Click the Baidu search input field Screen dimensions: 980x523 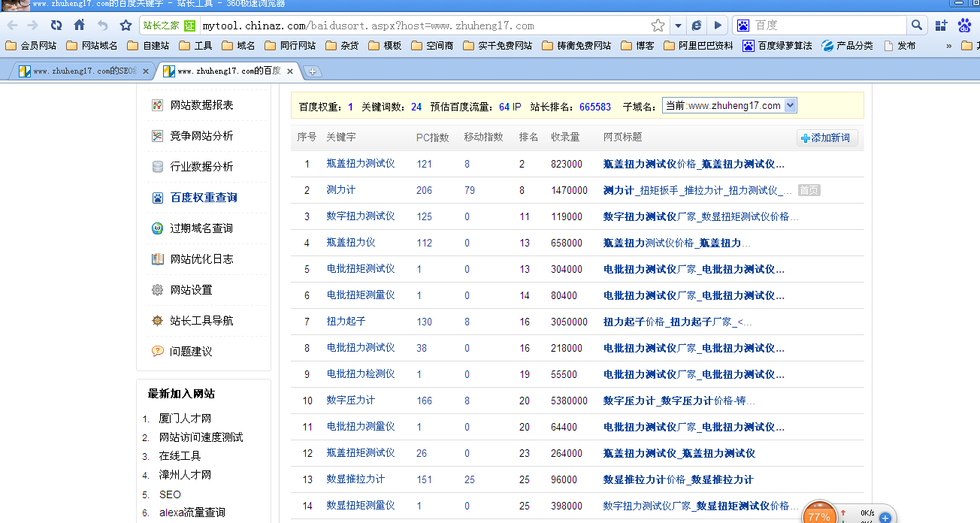pyautogui.click(x=827, y=26)
